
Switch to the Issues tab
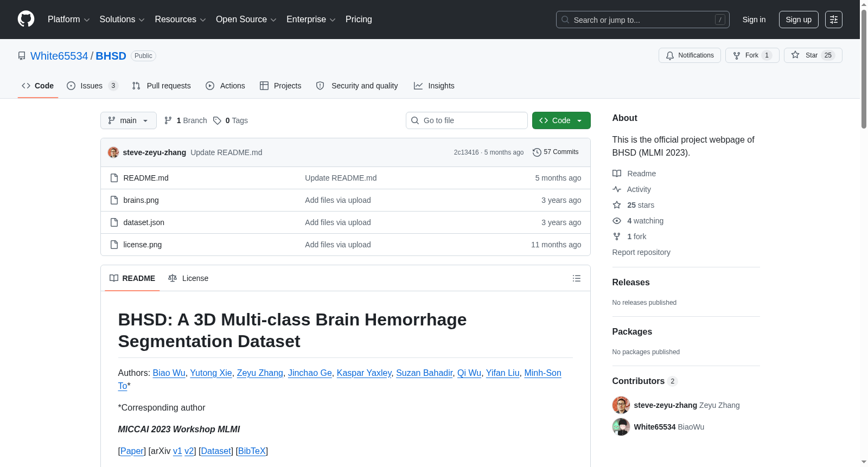(x=92, y=86)
